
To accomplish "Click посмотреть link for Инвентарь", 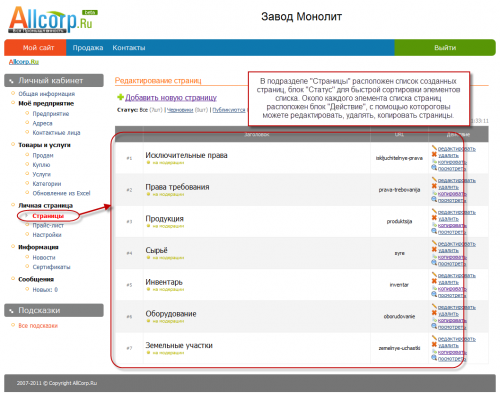I will (452, 295).
